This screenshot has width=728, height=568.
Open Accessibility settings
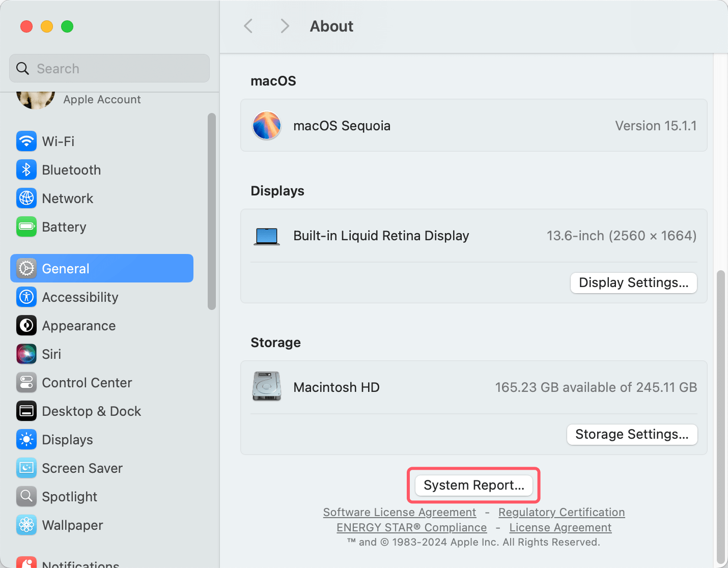(79, 297)
